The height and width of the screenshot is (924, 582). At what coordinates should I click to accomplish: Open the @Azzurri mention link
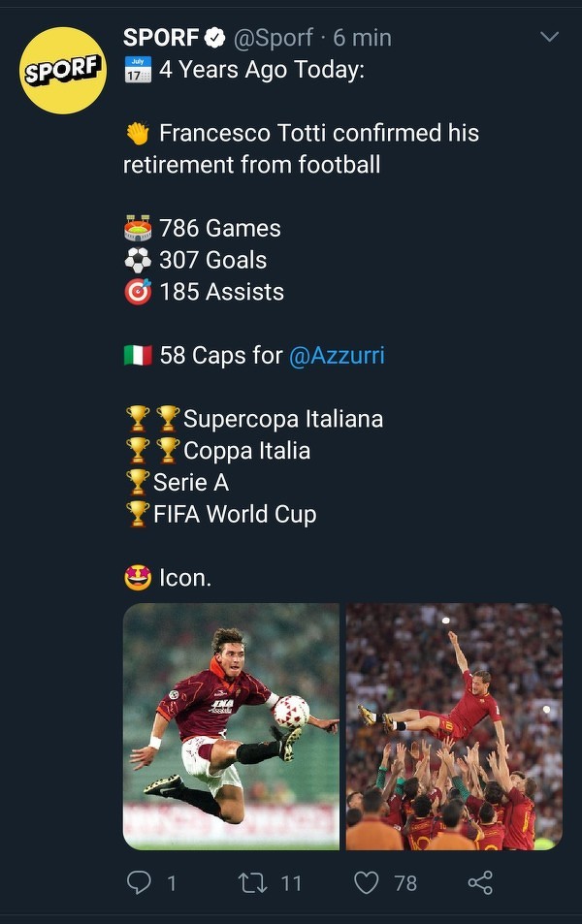tap(337, 355)
